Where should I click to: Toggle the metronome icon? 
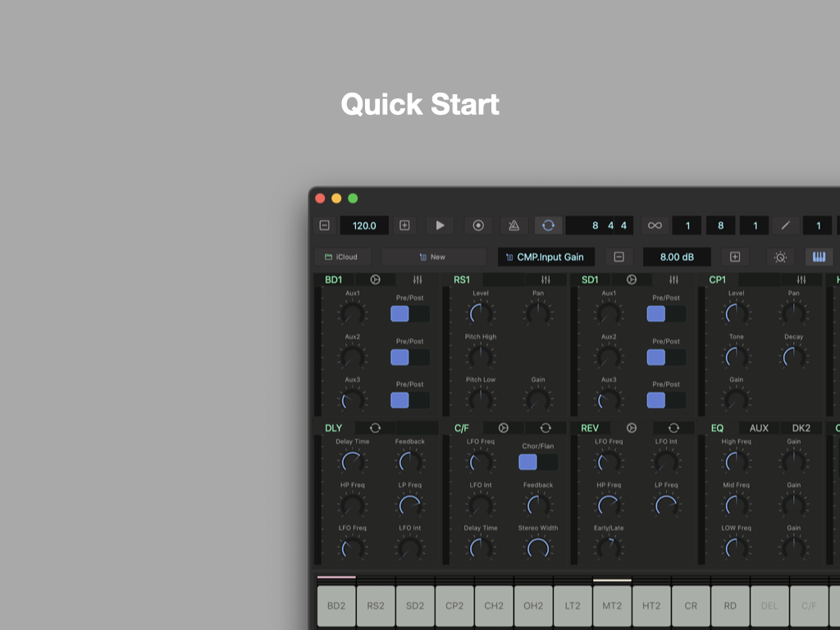514,226
